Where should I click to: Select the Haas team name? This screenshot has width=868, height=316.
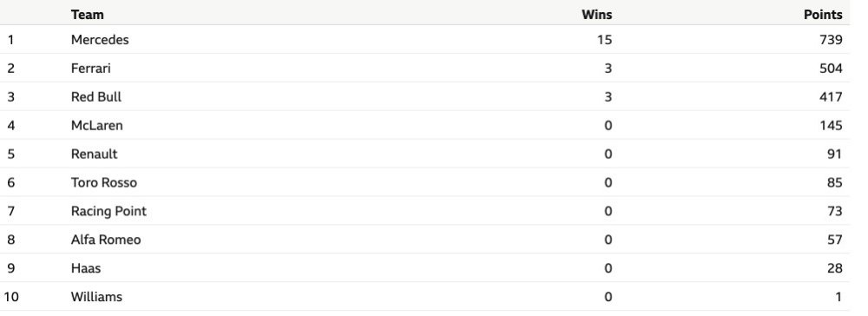tap(86, 268)
